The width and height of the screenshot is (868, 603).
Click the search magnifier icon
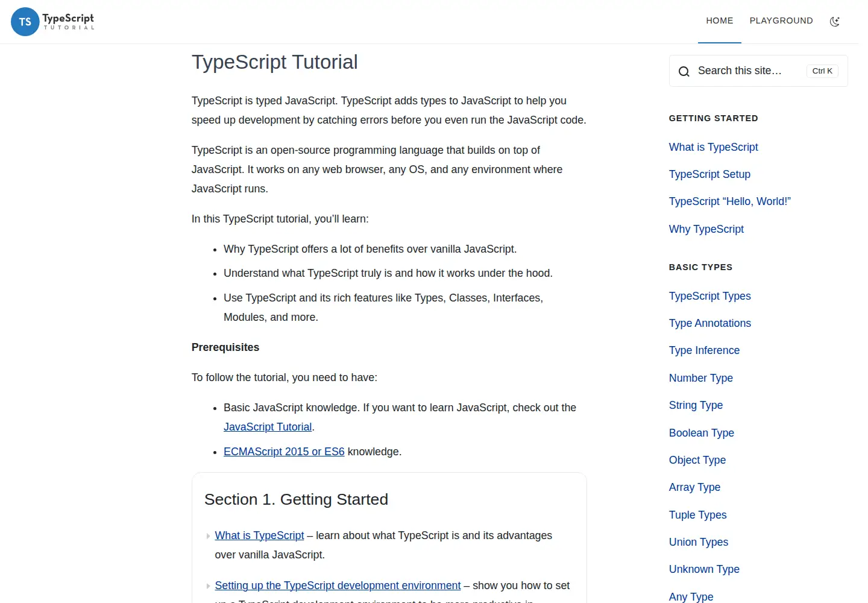click(684, 72)
